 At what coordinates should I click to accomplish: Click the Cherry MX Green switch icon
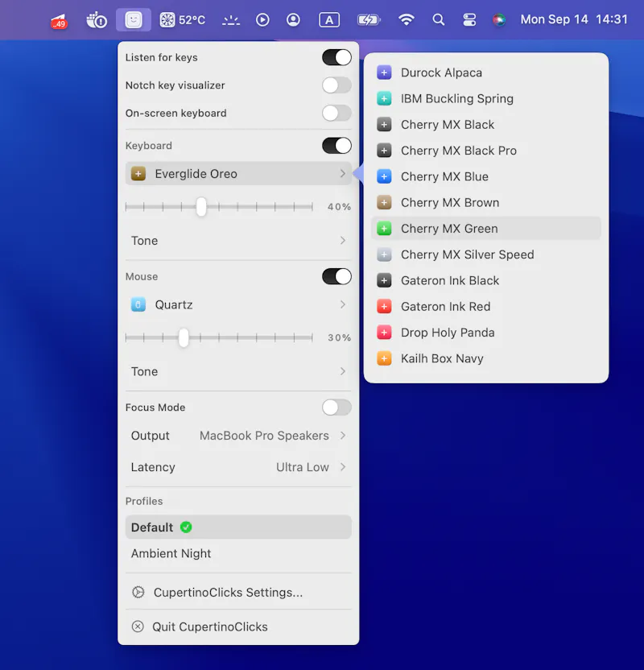click(384, 229)
